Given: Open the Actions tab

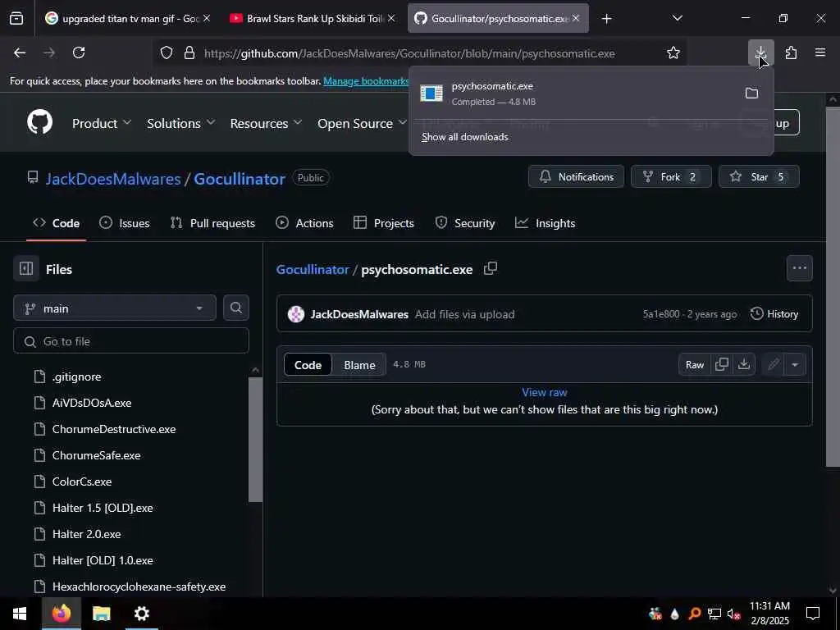Looking at the screenshot, I should 305,223.
